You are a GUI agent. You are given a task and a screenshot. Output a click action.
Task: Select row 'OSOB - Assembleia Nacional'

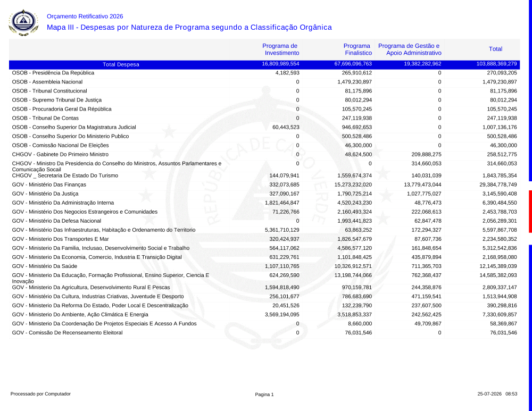264,82
